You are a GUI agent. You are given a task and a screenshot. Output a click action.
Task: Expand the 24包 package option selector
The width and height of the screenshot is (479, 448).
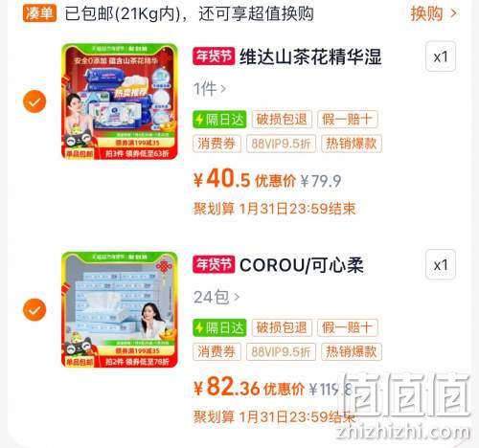(217, 297)
